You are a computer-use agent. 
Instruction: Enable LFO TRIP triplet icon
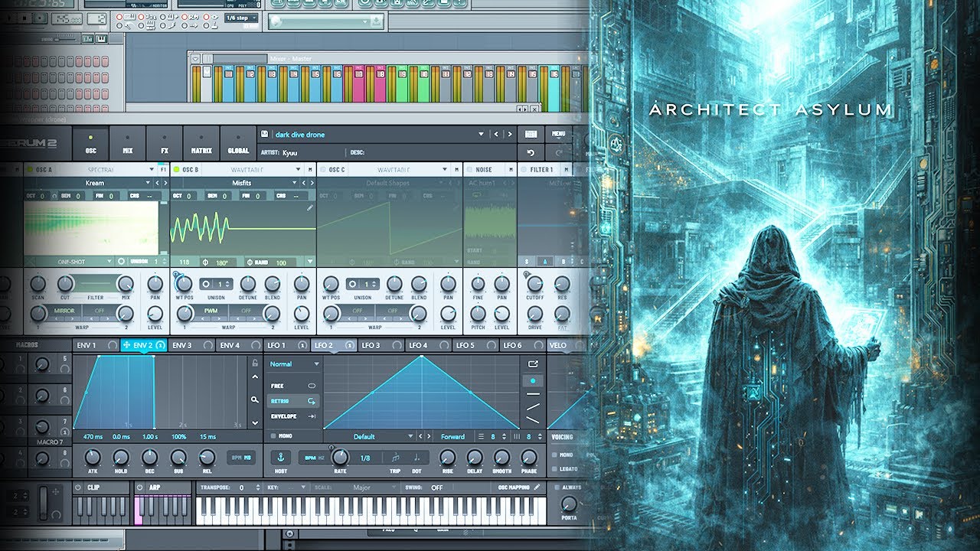395,457
